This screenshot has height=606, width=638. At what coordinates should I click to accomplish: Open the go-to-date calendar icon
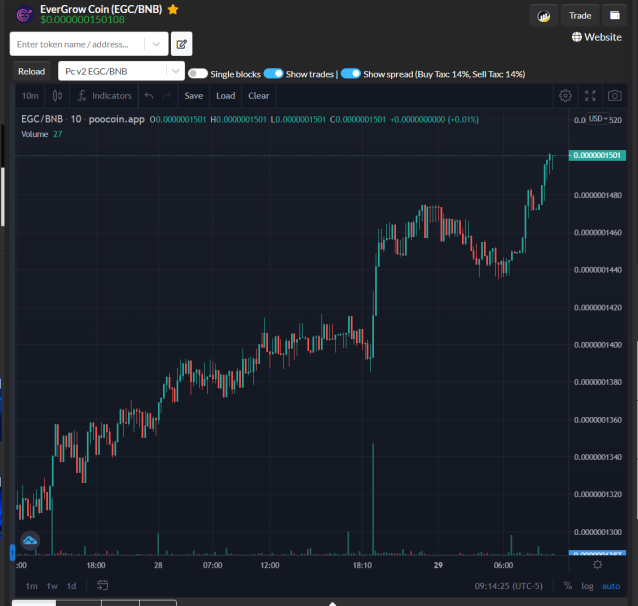[x=102, y=585]
